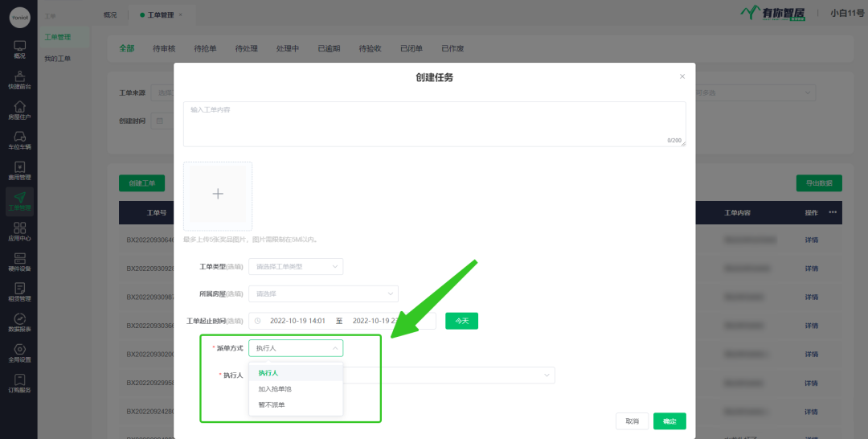Open 车位车辆 vehicle icon in sidebar

pos(19,140)
